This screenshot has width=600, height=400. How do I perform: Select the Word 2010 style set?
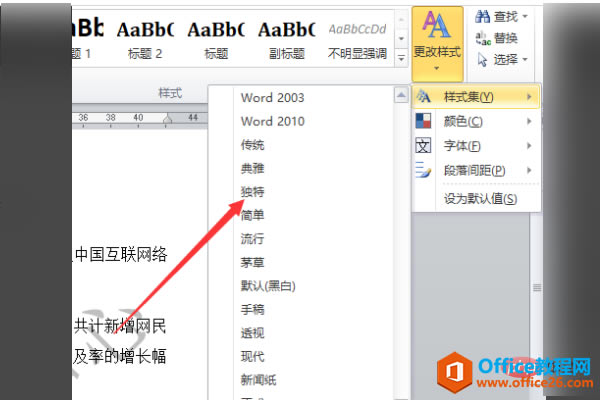click(x=272, y=121)
